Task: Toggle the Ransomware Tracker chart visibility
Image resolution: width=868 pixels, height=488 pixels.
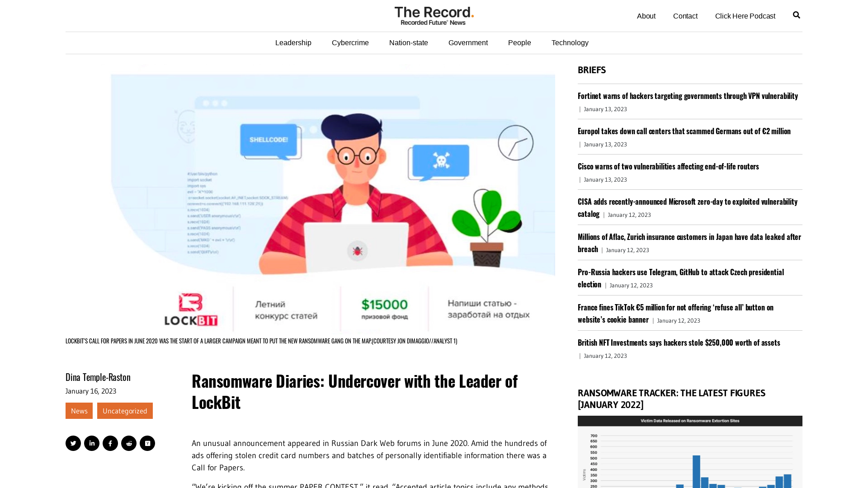Action: 672,398
